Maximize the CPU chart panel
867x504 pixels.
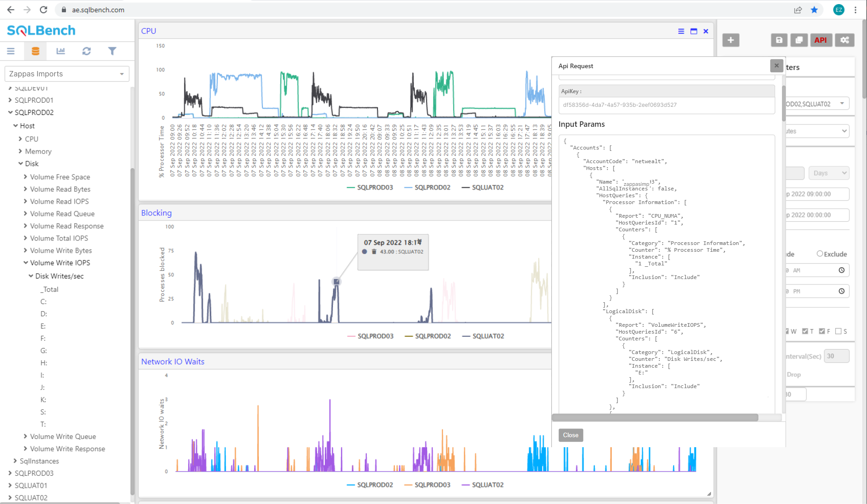point(693,31)
